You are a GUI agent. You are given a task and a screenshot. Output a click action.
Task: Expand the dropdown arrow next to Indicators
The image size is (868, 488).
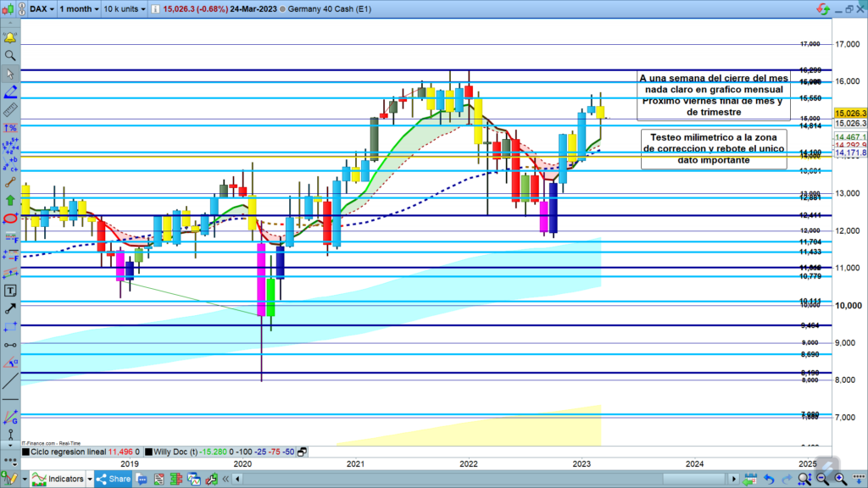[x=90, y=479]
